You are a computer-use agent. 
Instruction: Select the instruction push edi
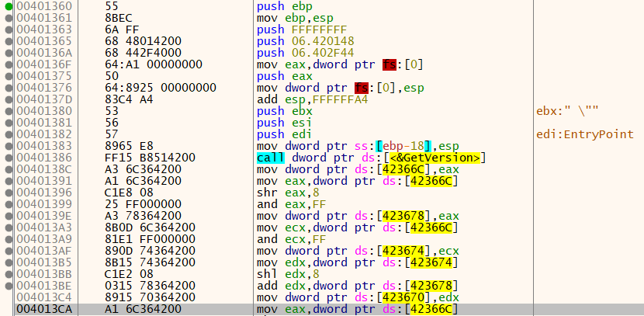[x=284, y=134]
